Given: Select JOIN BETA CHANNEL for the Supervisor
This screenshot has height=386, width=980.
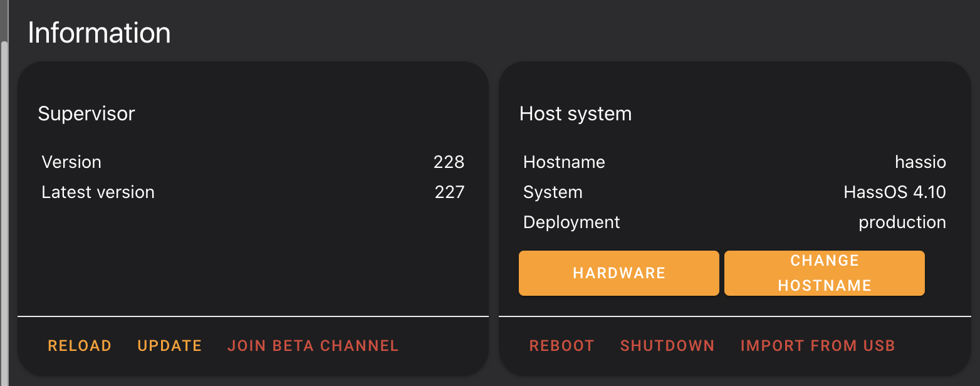Looking at the screenshot, I should 313,345.
